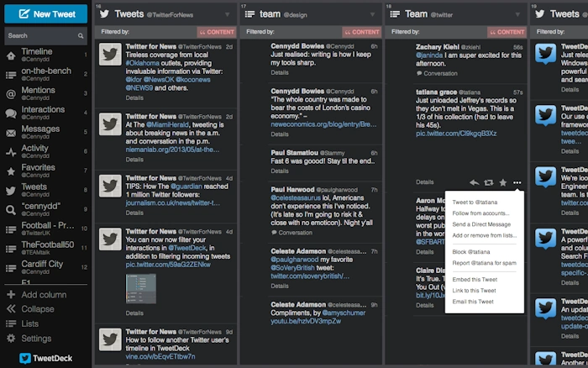
Task: Expand Tweets @TwitterForNews column options
Action: pos(228,14)
